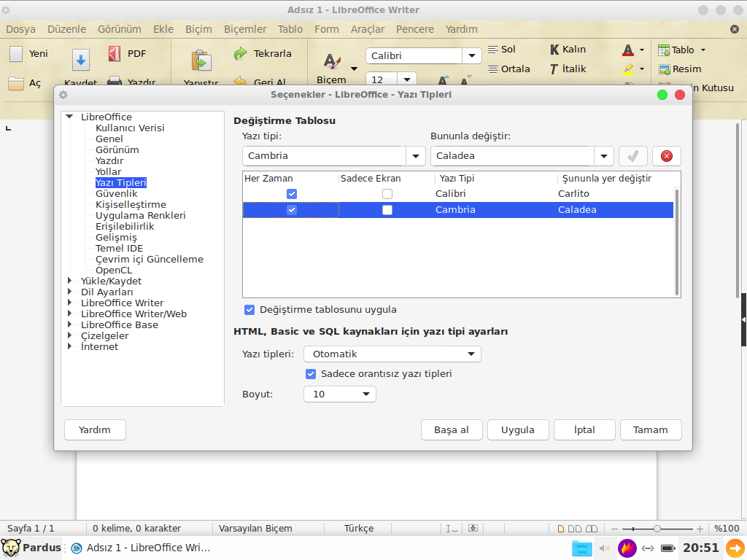Click the zoom in plus in status bar
Screen dimensions: 747x560
[700, 529]
